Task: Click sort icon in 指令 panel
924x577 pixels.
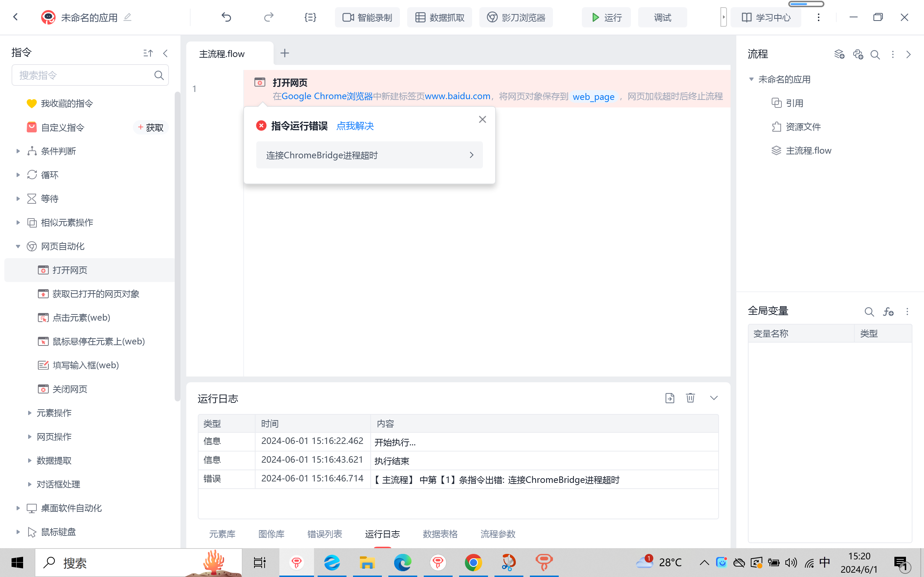Action: (x=148, y=53)
